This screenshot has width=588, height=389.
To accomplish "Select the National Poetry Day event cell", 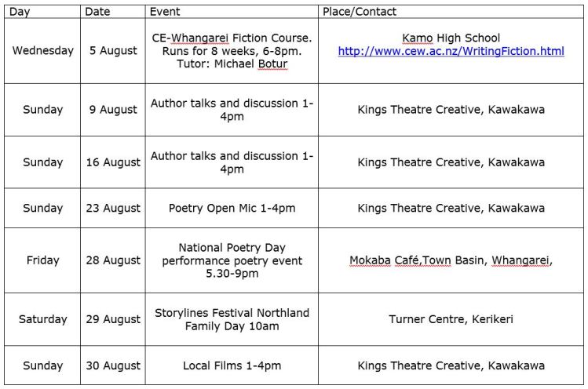I will point(232,260).
